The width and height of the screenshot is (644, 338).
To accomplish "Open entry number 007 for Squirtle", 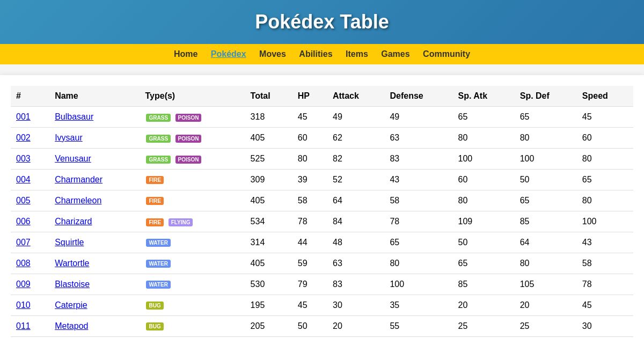I will click(x=23, y=243).
